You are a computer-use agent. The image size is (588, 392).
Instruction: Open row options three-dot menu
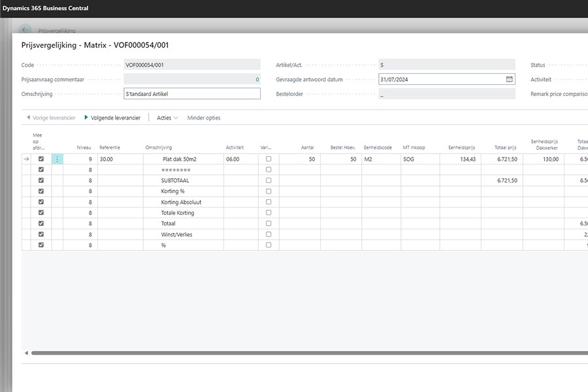click(57, 159)
